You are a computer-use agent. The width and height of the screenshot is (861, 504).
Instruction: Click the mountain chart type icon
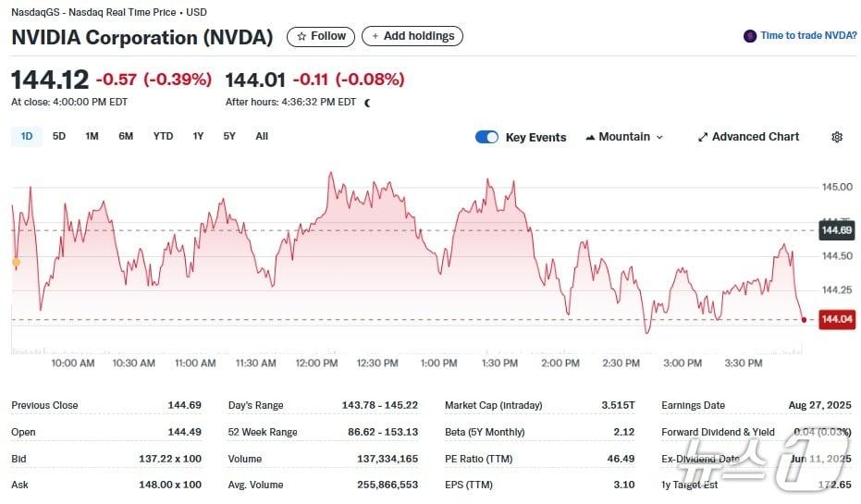[590, 137]
